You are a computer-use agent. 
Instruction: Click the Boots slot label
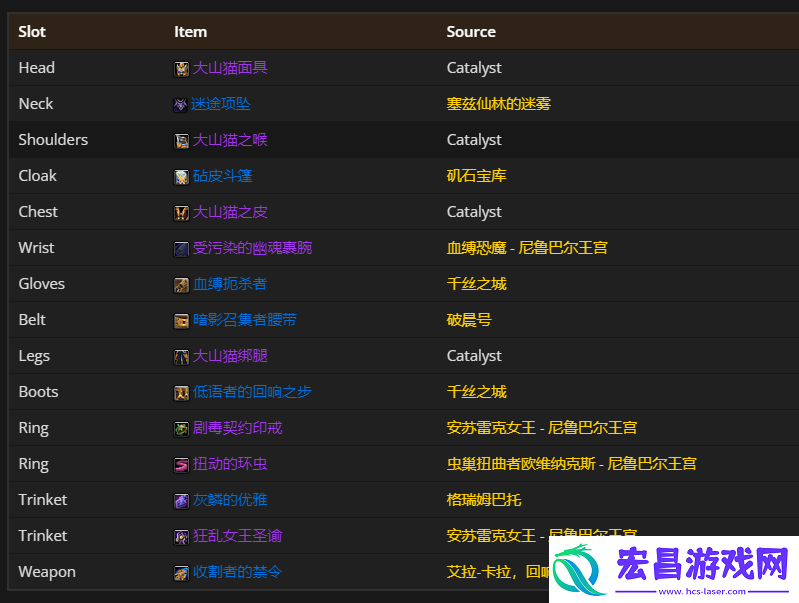coord(38,391)
